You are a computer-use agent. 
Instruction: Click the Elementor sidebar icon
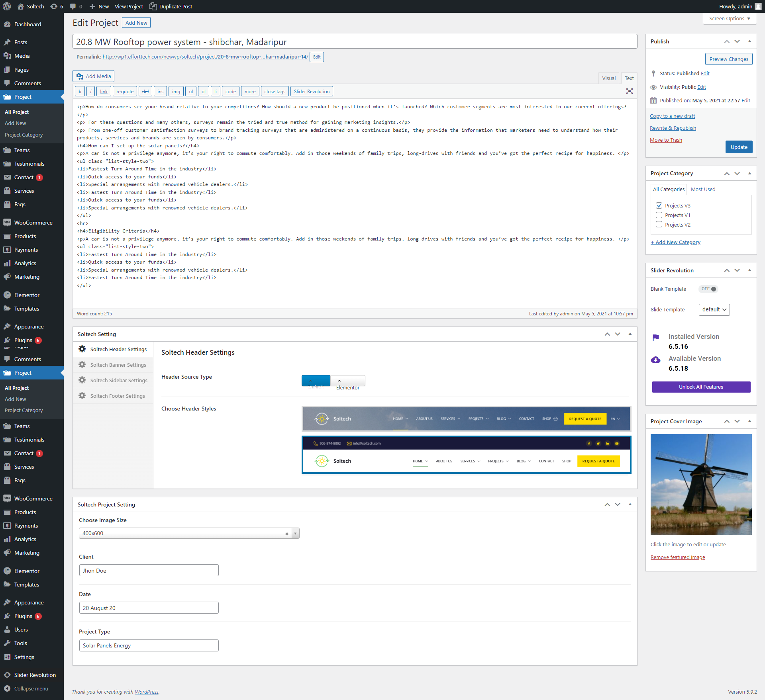click(7, 295)
